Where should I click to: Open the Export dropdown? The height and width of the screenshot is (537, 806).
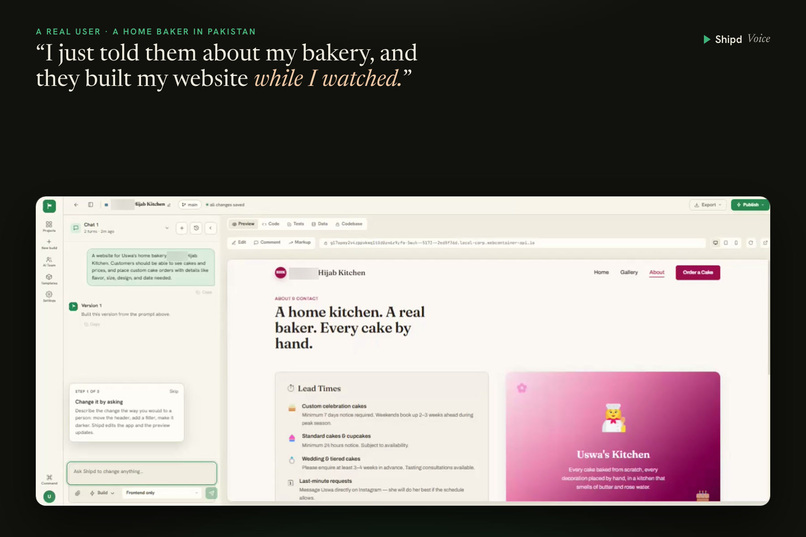click(708, 205)
